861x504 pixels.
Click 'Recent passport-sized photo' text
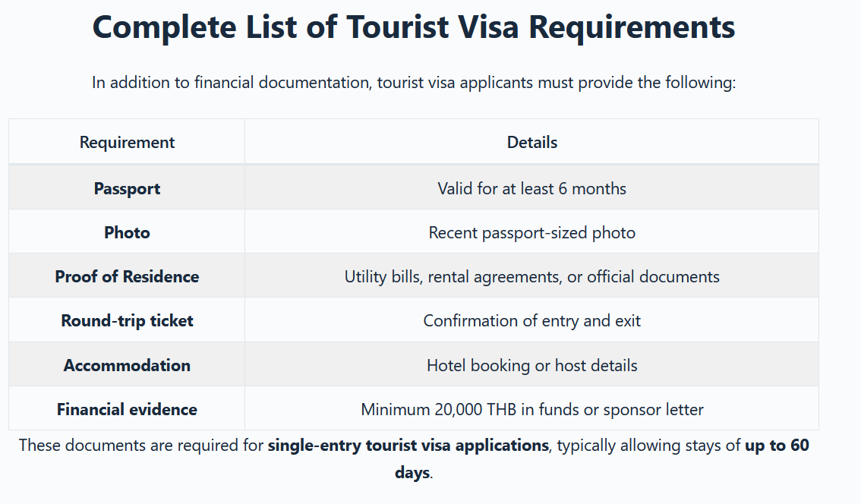(531, 233)
